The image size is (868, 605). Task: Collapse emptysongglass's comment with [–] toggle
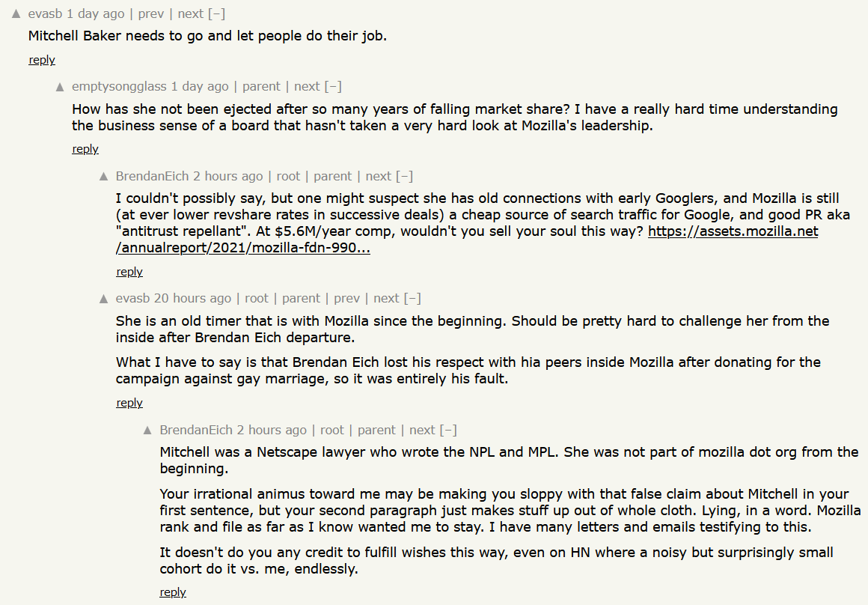[x=333, y=86]
